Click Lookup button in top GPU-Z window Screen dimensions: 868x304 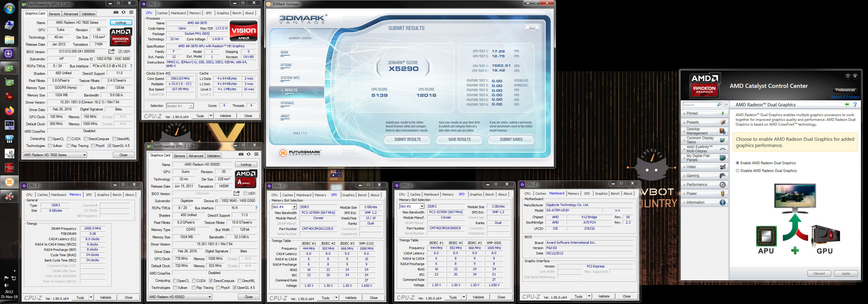pos(121,23)
